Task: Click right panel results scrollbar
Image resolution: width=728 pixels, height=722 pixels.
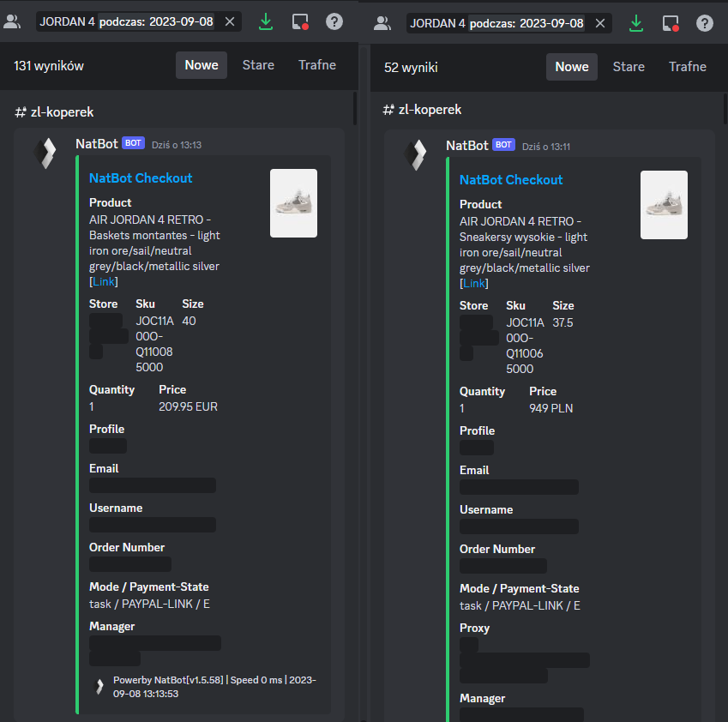Action: (725, 109)
